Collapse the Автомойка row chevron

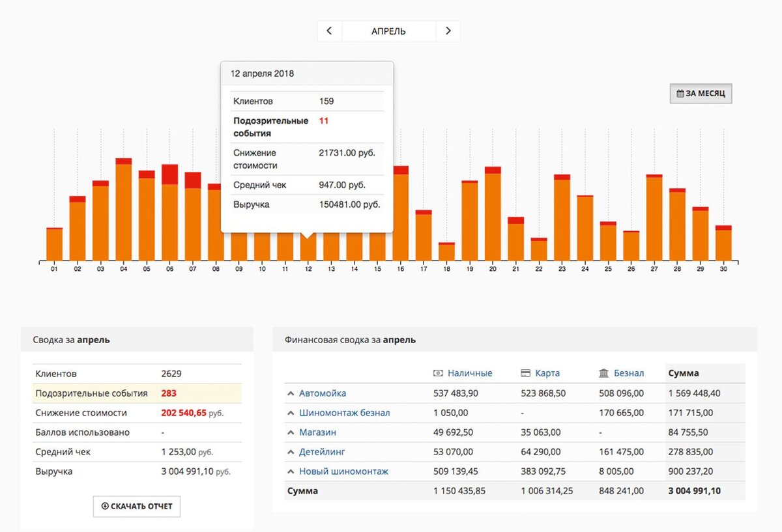pyautogui.click(x=291, y=393)
